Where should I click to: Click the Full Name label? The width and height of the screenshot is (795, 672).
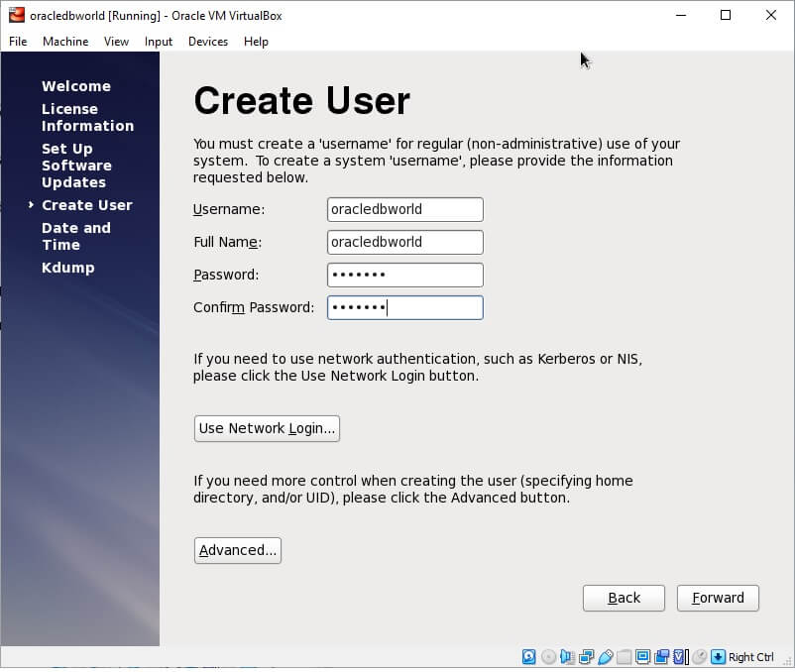click(227, 242)
